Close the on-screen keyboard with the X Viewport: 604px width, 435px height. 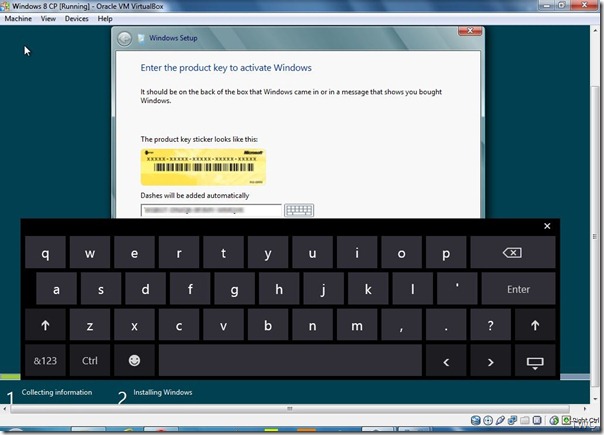(547, 226)
